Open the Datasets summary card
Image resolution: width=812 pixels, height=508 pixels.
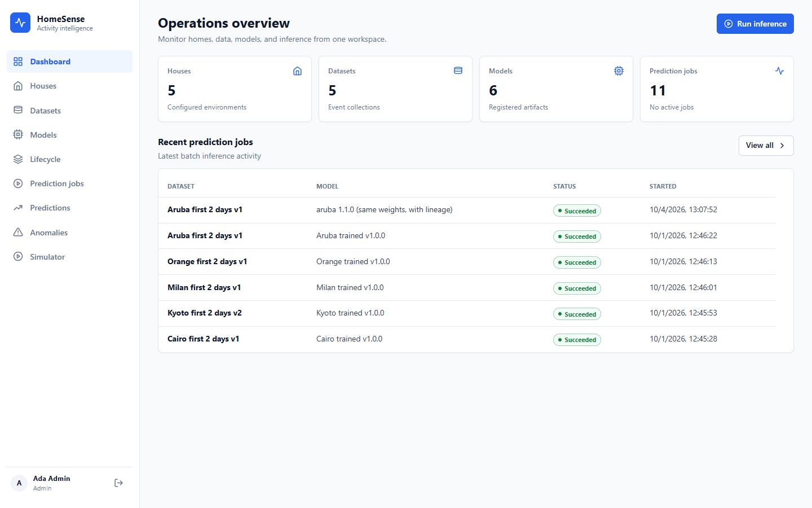395,89
